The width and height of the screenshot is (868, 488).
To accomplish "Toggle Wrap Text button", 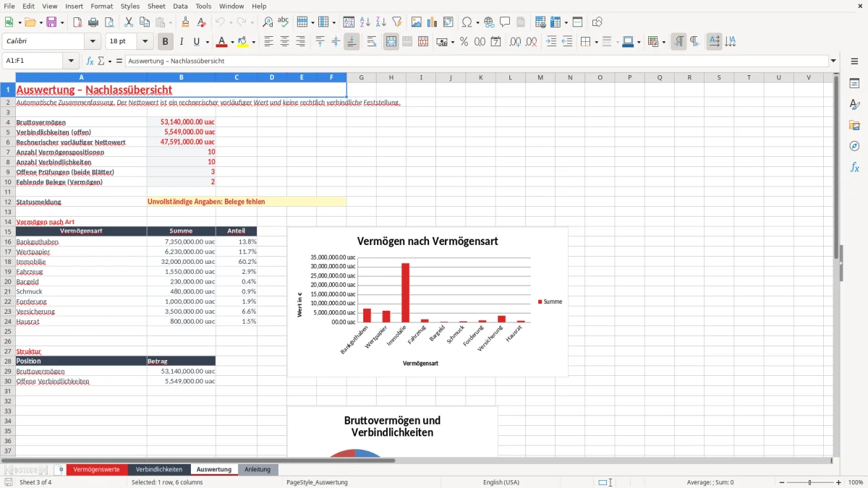I will (372, 42).
